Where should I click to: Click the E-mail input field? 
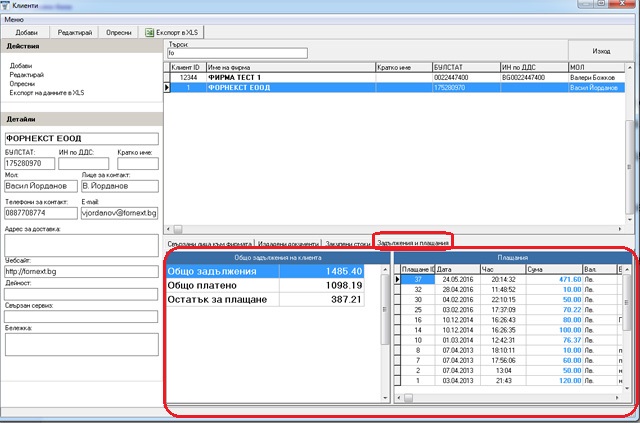pyautogui.click(x=120, y=213)
